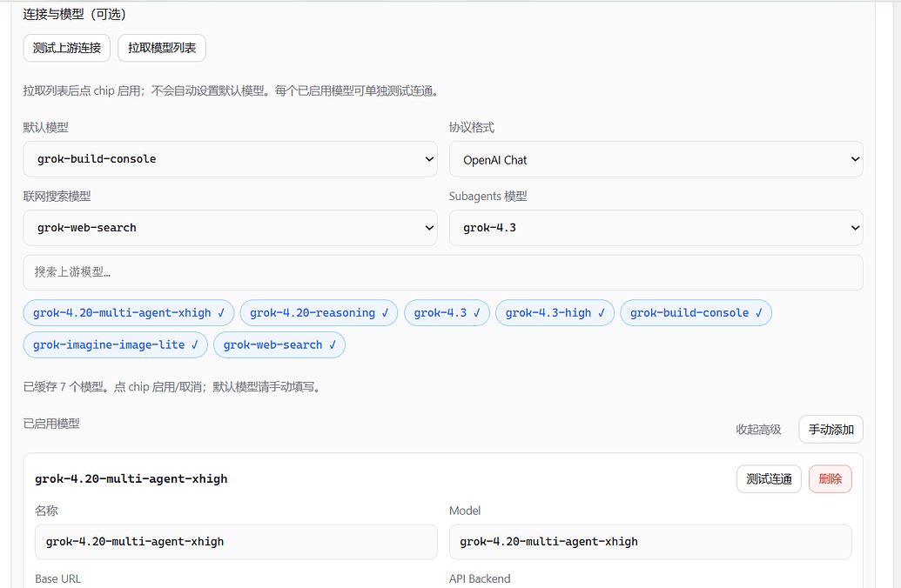
Task: Click the red 删除 button
Action: (830, 479)
